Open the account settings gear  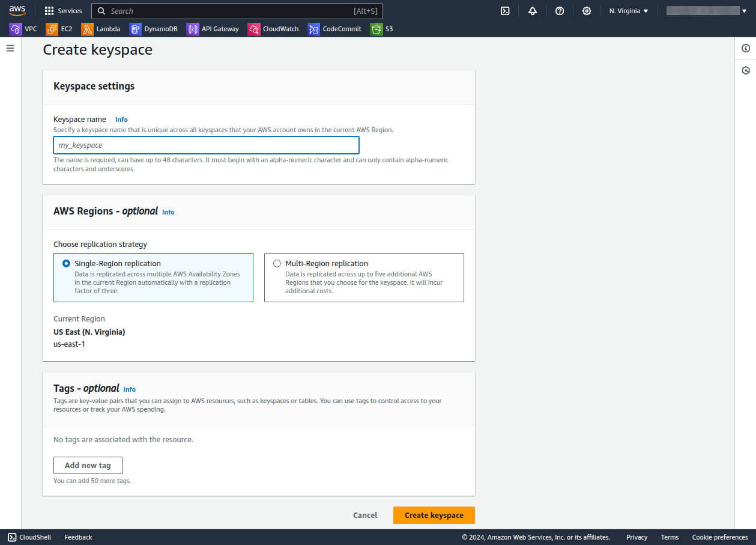click(x=587, y=11)
